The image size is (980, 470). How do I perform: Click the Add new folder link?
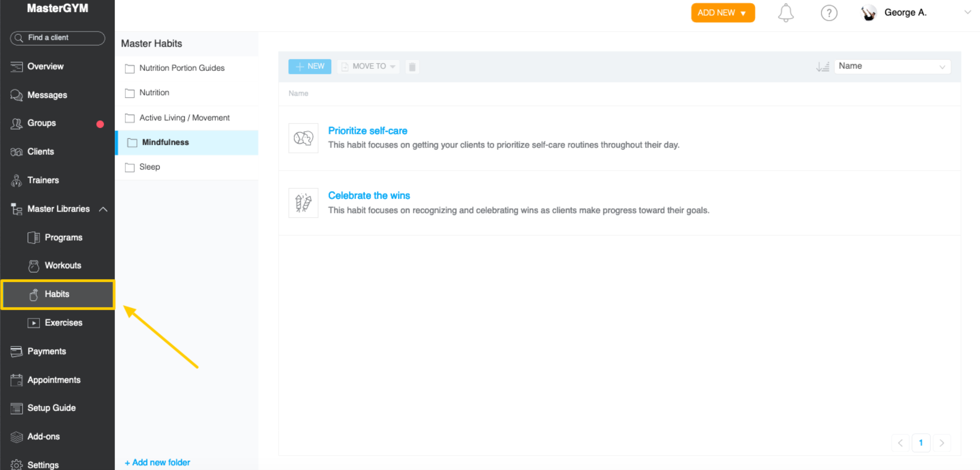(x=157, y=463)
